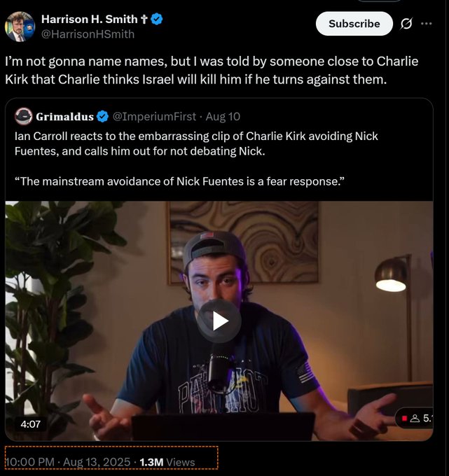Click the Grimaldus display name

point(64,117)
